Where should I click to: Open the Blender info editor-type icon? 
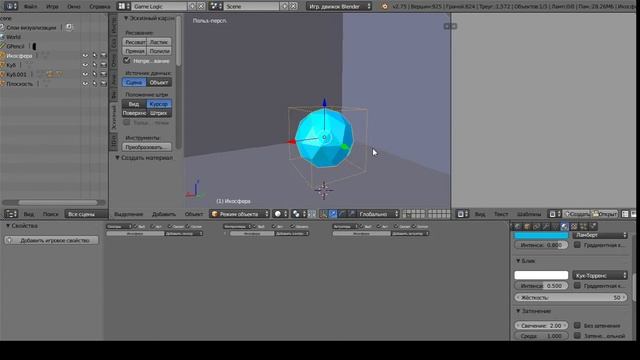(11, 6)
